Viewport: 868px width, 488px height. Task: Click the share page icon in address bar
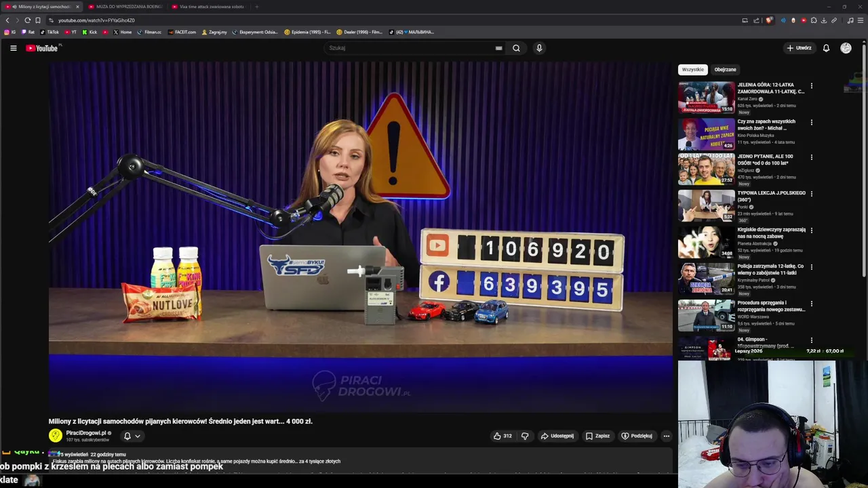pos(755,20)
